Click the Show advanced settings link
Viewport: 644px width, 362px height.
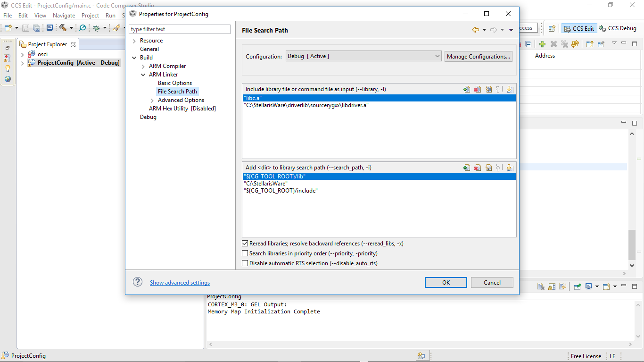[x=180, y=283]
